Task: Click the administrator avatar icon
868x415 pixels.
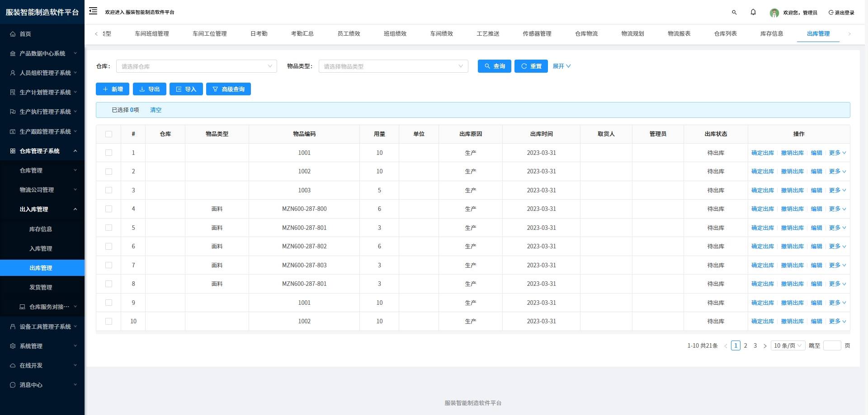Action: (774, 13)
